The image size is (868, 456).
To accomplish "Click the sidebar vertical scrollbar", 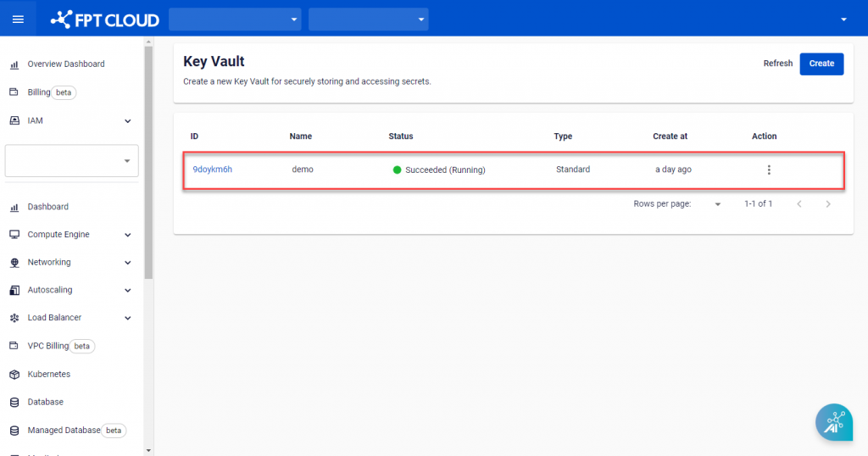I will (x=149, y=161).
